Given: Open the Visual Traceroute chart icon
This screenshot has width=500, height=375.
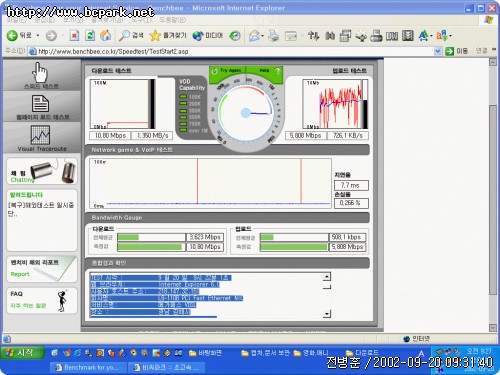Looking at the screenshot, I should [x=41, y=134].
